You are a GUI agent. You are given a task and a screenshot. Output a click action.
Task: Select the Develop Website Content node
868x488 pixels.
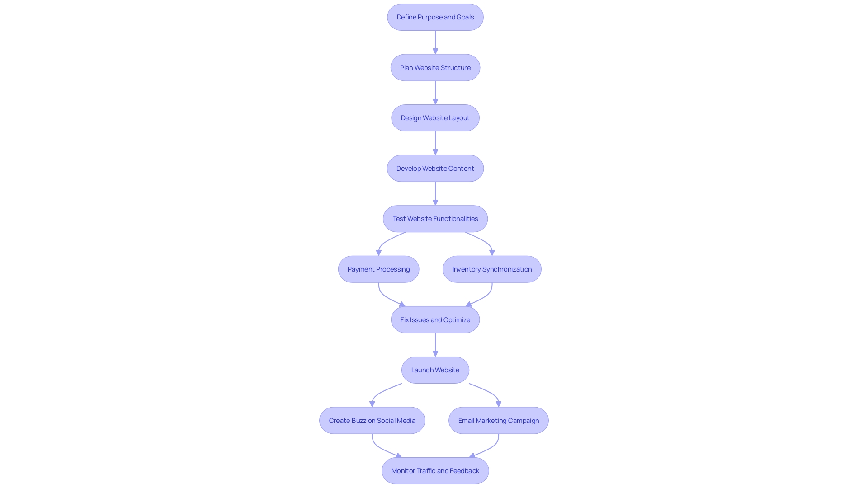click(x=435, y=168)
